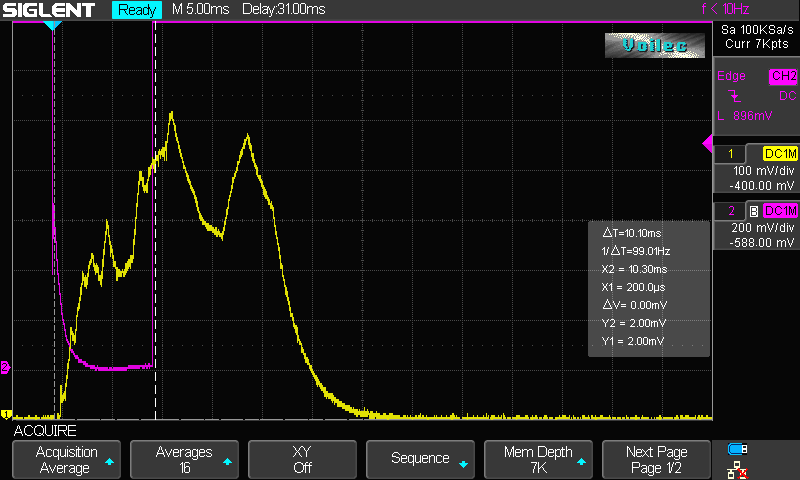Click the Y1 = 2.00mV cursor value
The width and height of the screenshot is (800, 480).
(633, 341)
